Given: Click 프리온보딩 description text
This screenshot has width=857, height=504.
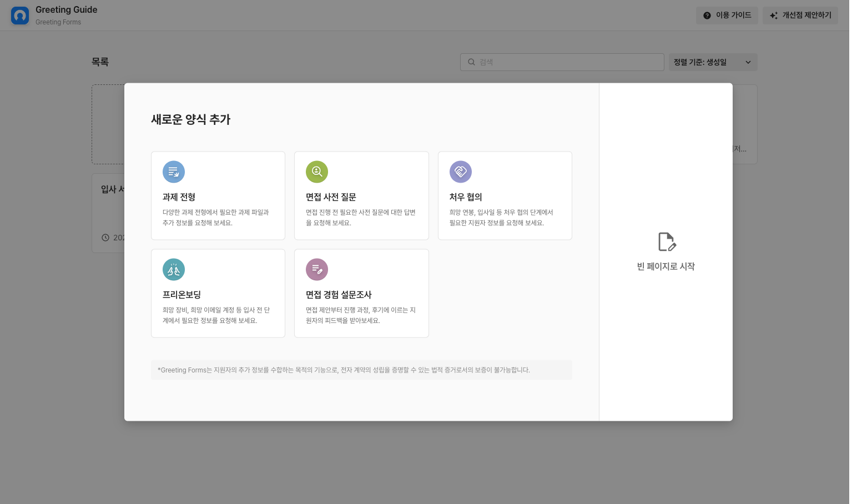Looking at the screenshot, I should click(x=216, y=315).
